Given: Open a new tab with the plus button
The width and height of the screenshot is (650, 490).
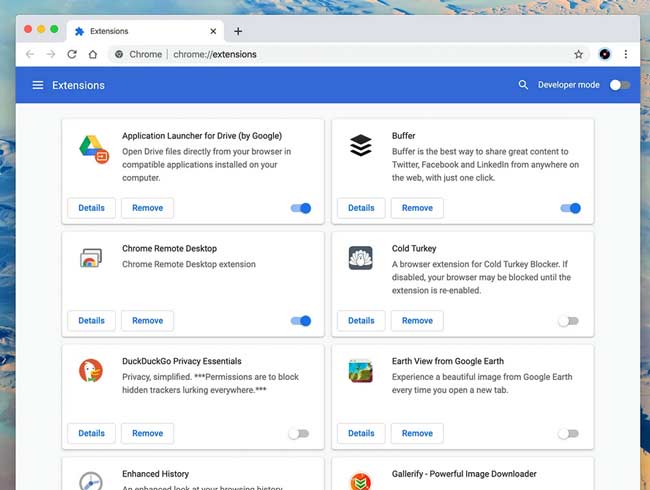Looking at the screenshot, I should tap(238, 31).
